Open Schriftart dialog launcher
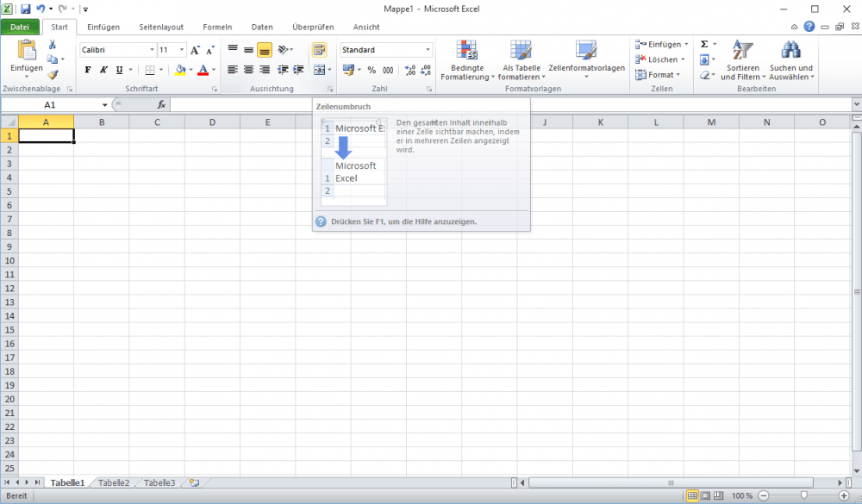 tap(215, 89)
